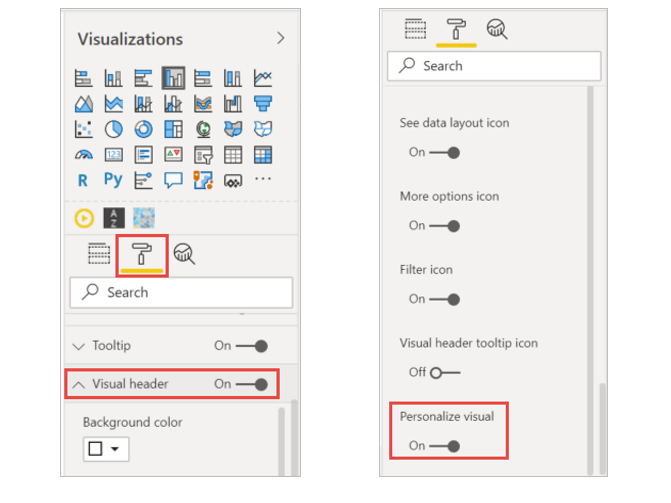Collapse the Visual header section
The image size is (671, 503).
(79, 384)
